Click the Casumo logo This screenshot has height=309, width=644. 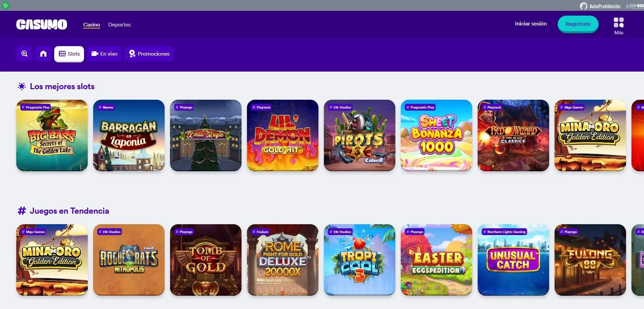42,24
